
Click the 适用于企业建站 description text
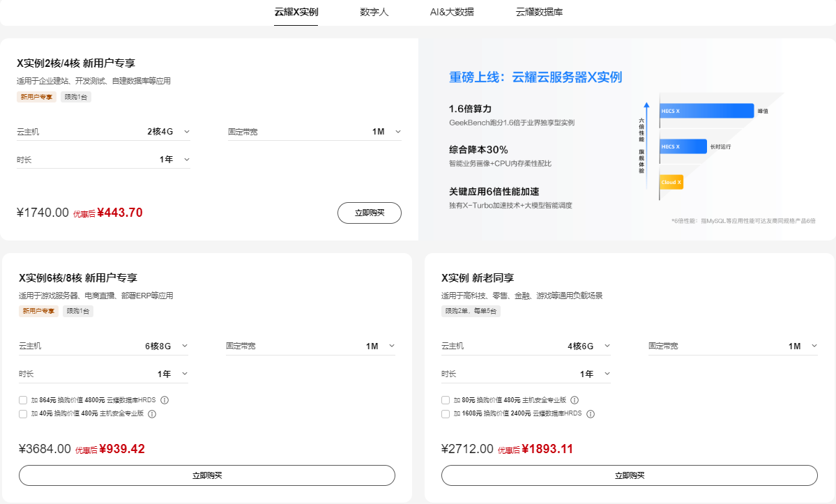[x=94, y=81]
